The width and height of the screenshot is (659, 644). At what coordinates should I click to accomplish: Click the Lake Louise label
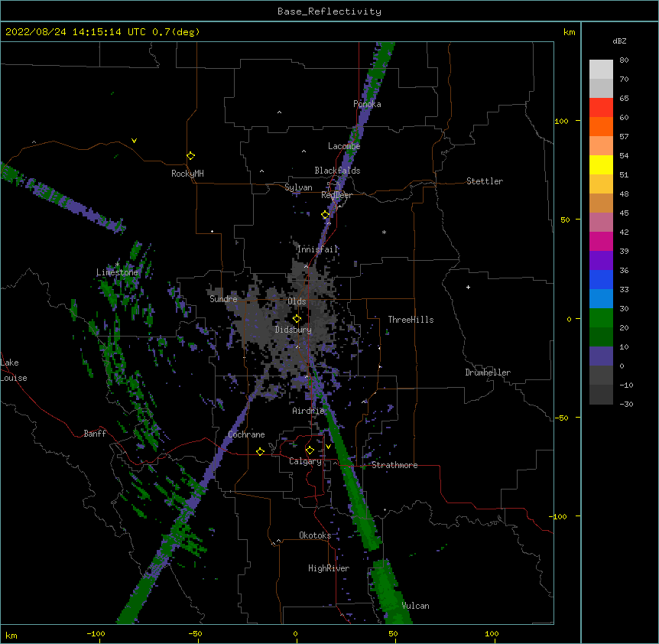click(14, 370)
